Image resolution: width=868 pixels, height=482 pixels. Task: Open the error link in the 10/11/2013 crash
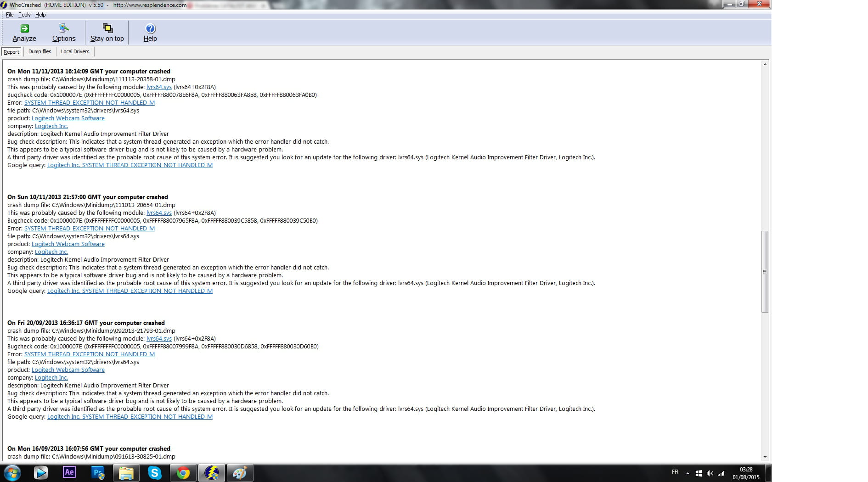click(x=90, y=229)
